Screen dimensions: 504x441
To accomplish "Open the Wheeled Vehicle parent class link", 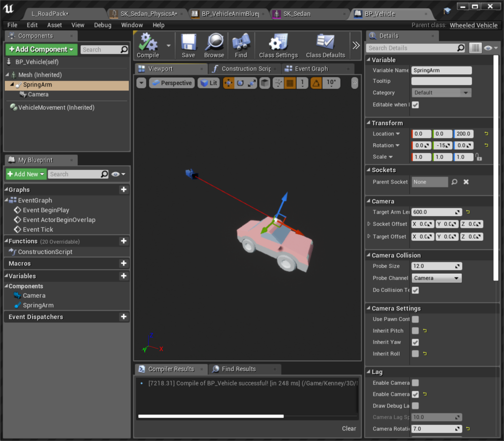I will 473,25.
